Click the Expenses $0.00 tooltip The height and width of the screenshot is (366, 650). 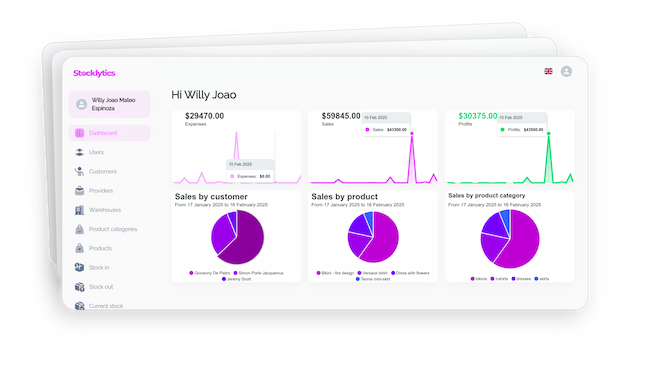click(250, 170)
